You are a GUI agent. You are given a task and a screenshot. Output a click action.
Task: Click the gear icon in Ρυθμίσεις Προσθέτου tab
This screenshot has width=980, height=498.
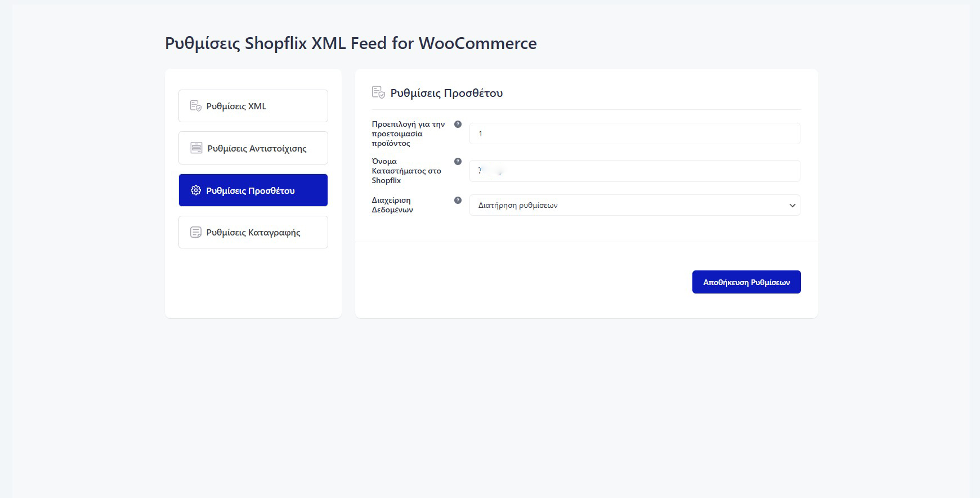195,190
